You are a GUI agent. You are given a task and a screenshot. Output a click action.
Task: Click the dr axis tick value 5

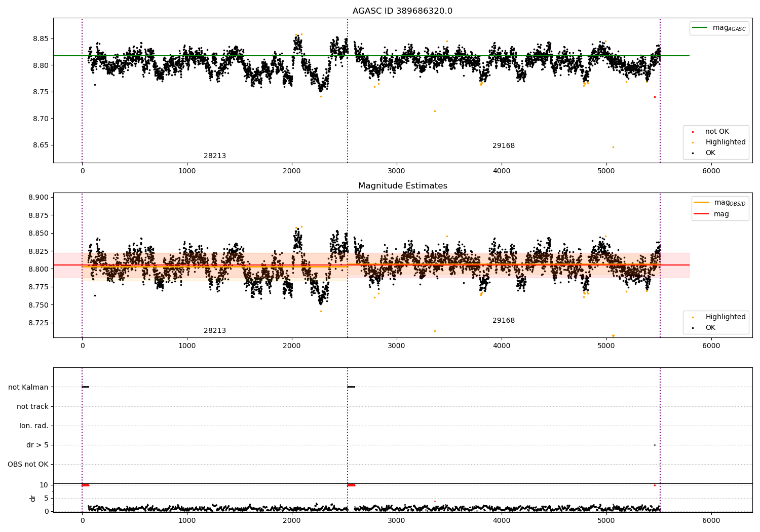pyautogui.click(x=46, y=498)
